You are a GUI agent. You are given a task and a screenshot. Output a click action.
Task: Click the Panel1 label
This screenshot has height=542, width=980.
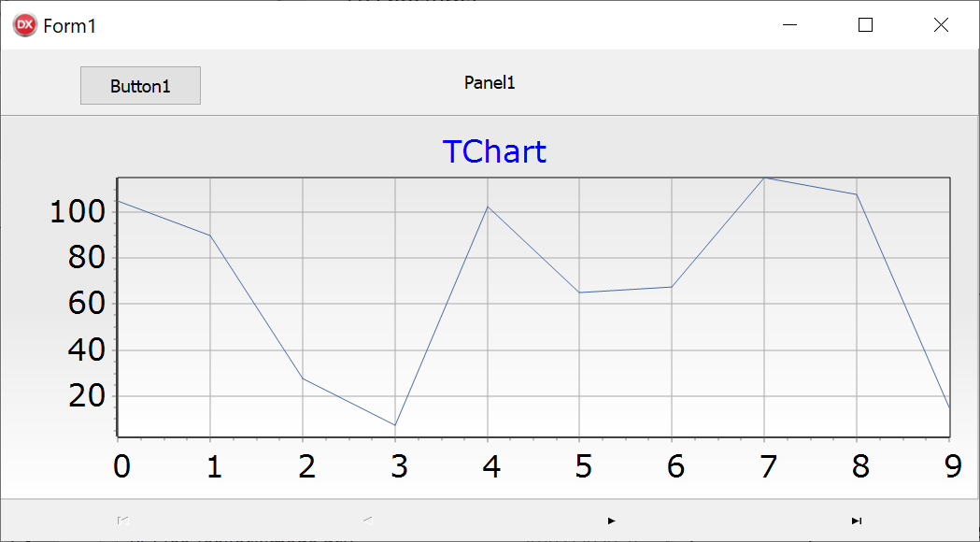coord(490,82)
